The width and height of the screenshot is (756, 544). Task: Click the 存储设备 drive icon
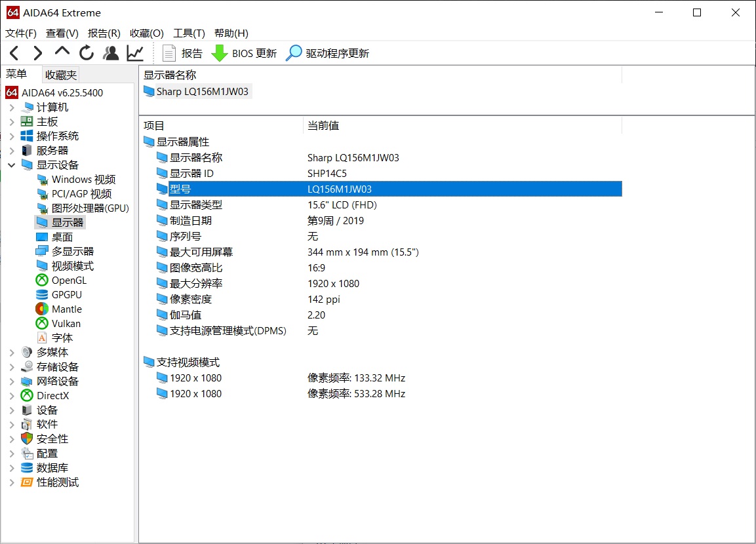pos(27,367)
